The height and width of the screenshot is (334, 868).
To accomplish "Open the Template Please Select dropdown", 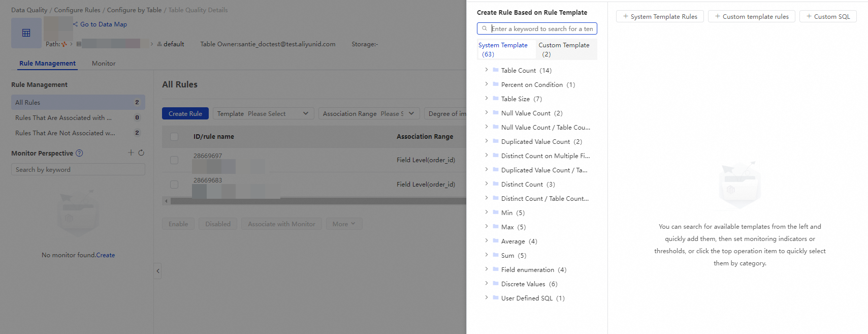I will point(263,113).
